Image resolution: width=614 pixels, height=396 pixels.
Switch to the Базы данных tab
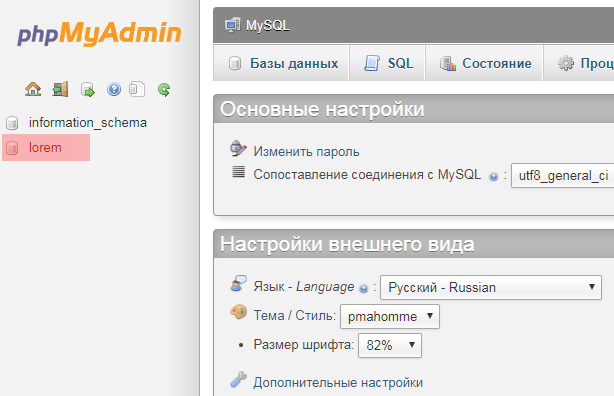click(281, 63)
